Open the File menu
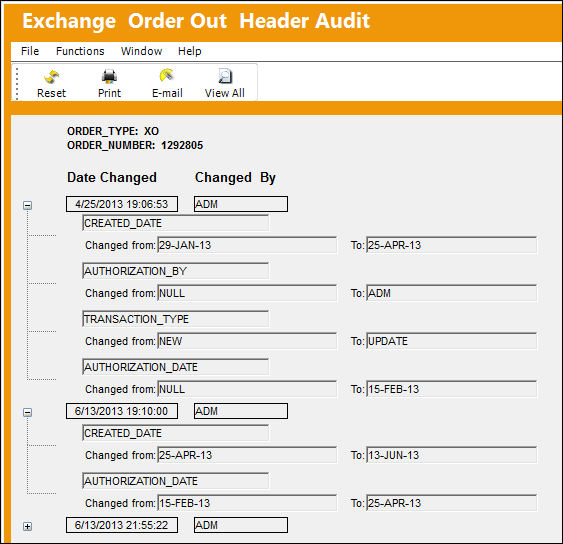 tap(30, 51)
